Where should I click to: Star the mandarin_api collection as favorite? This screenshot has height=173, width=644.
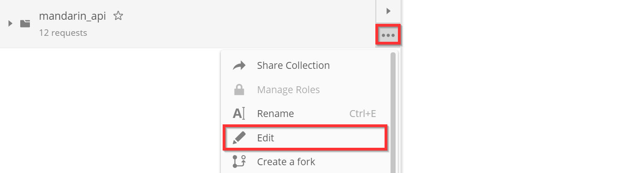118,16
